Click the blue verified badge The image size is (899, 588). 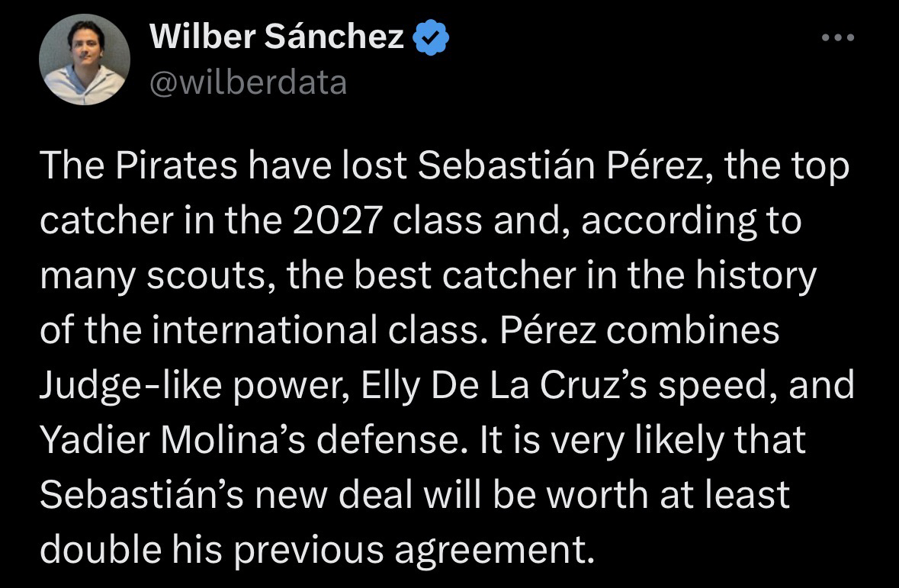432,38
